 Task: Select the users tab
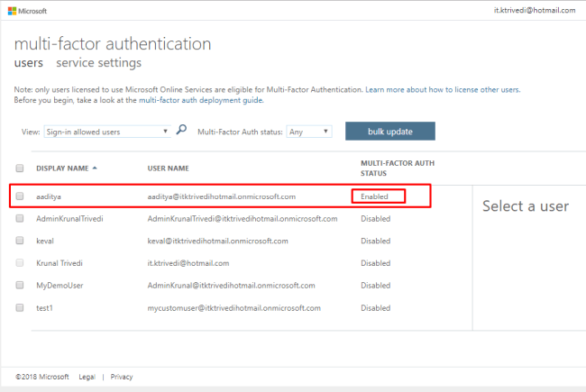click(29, 63)
